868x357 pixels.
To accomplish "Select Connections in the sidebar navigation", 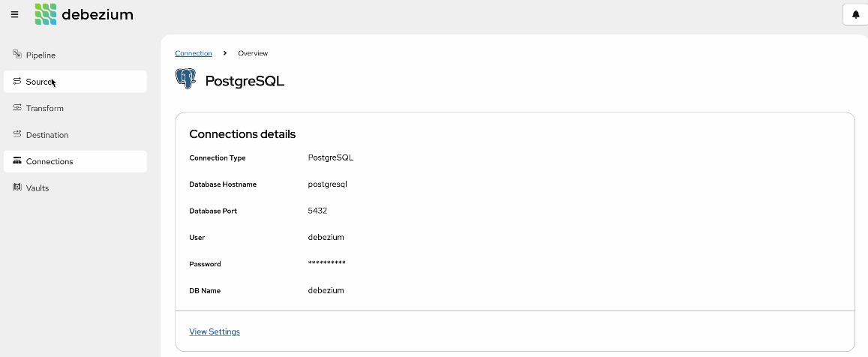I will tap(50, 161).
